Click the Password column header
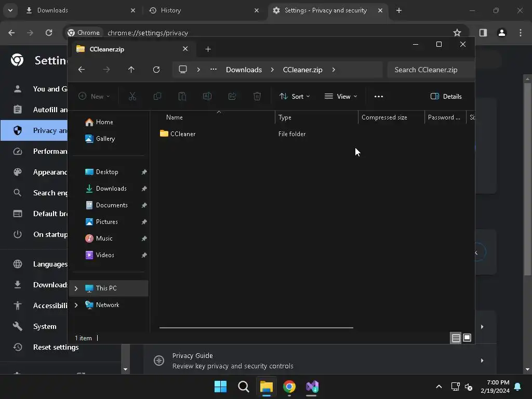532x399 pixels. click(x=445, y=117)
